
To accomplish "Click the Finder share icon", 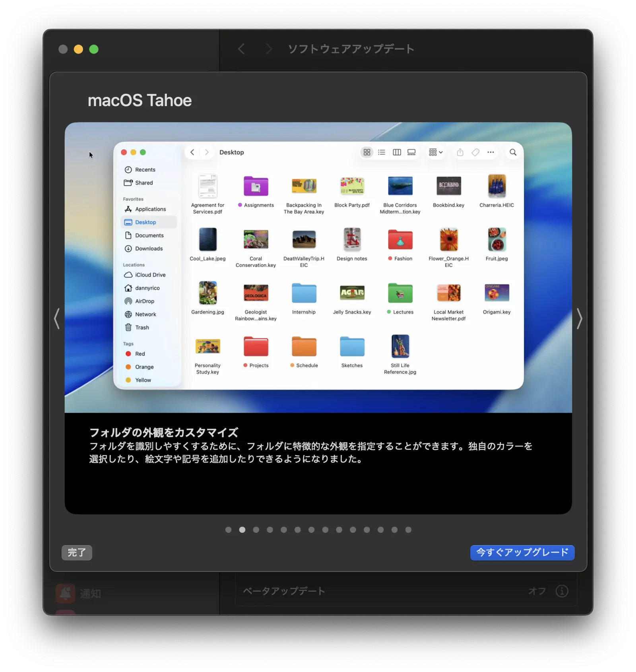I will pyautogui.click(x=460, y=152).
